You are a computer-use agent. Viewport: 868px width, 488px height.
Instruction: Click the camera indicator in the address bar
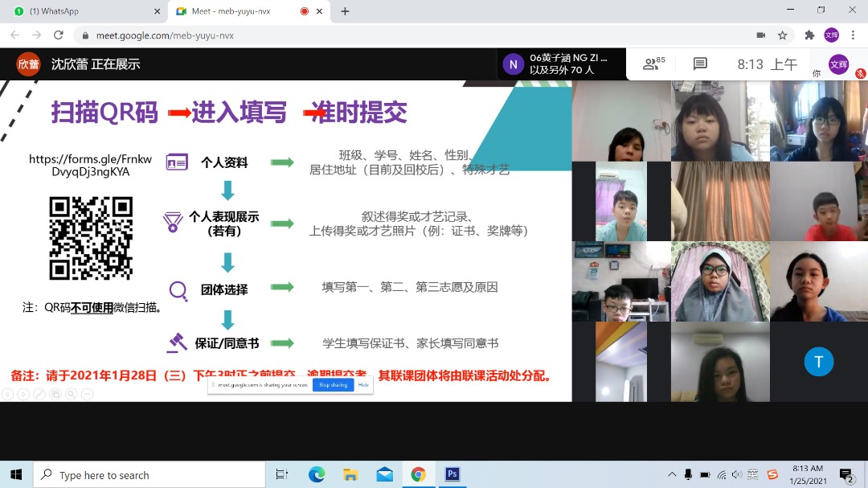click(x=761, y=35)
